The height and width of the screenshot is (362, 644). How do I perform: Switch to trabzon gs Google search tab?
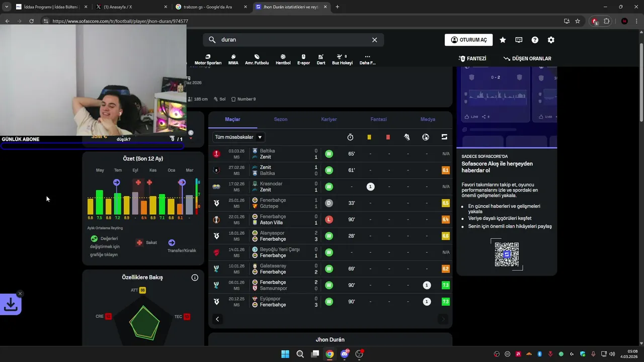coord(211,7)
